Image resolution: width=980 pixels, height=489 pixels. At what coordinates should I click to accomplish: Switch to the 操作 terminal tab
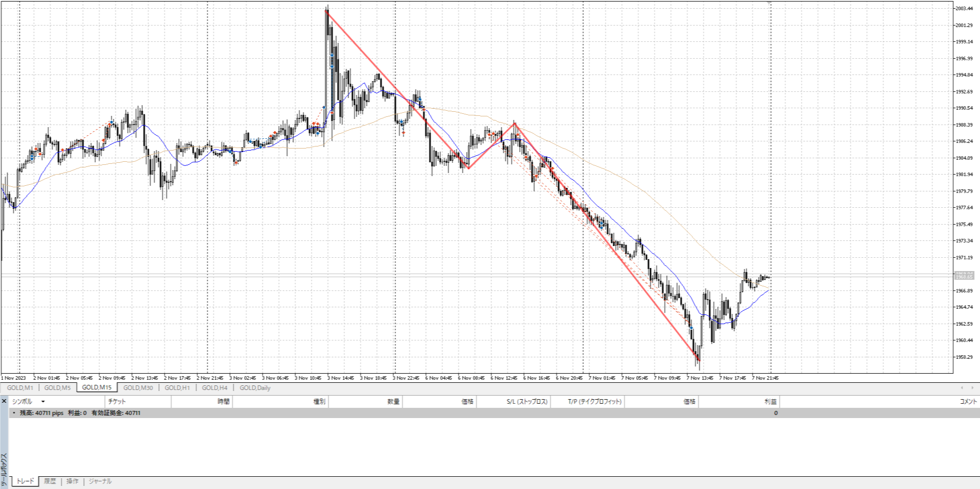pyautogui.click(x=72, y=481)
